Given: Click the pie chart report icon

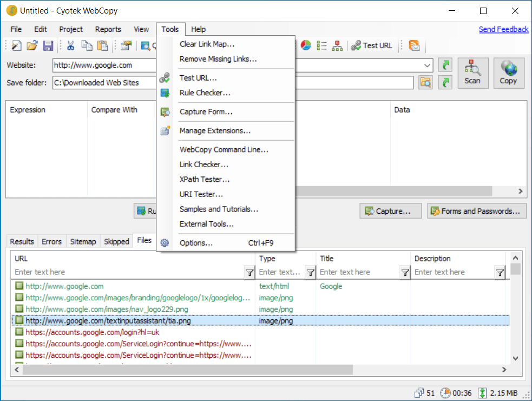Looking at the screenshot, I should 306,45.
